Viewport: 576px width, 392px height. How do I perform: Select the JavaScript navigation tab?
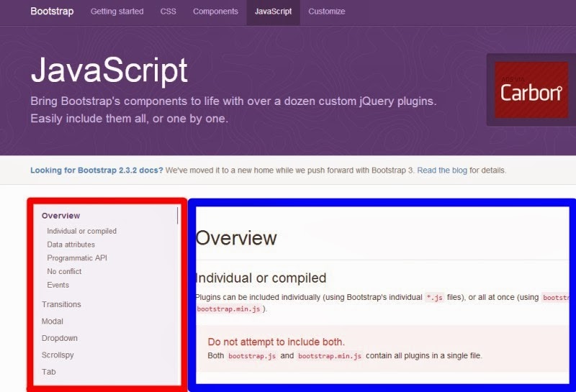click(273, 12)
